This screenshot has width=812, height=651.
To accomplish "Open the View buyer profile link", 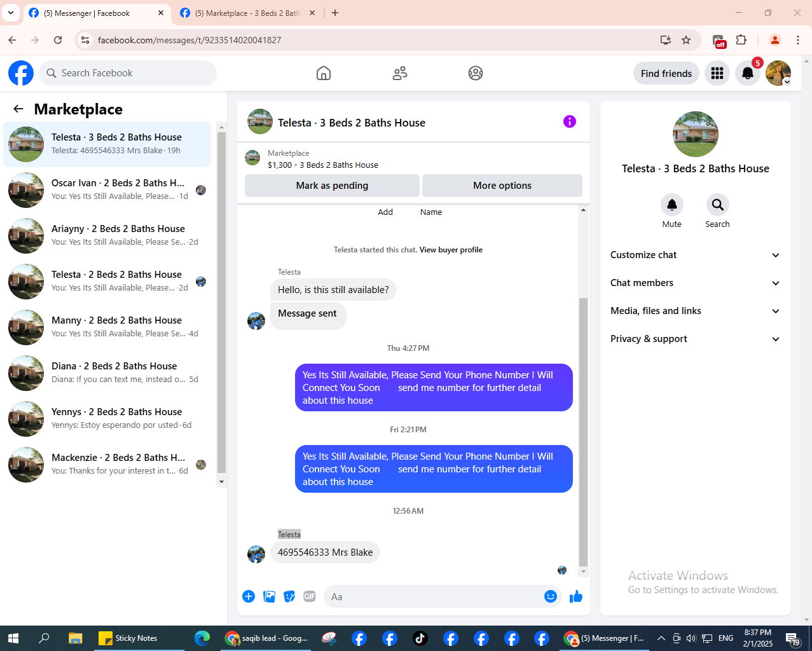I will pyautogui.click(x=451, y=250).
